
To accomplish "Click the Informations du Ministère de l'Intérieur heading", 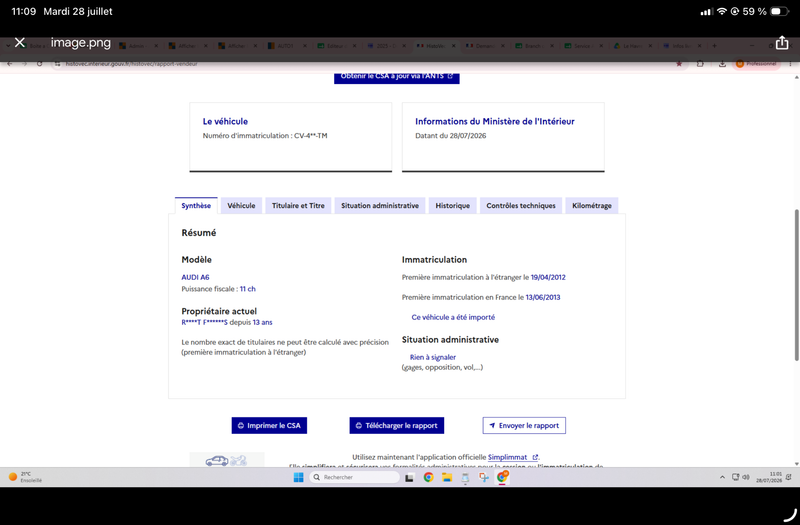I will (494, 121).
